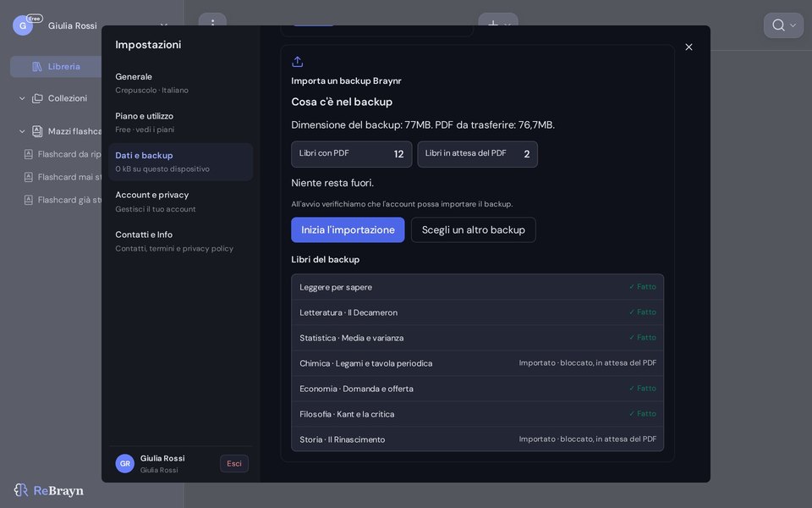Screen dimensions: 812x508
Task: Click the Libri del backup heading
Action: (325, 260)
